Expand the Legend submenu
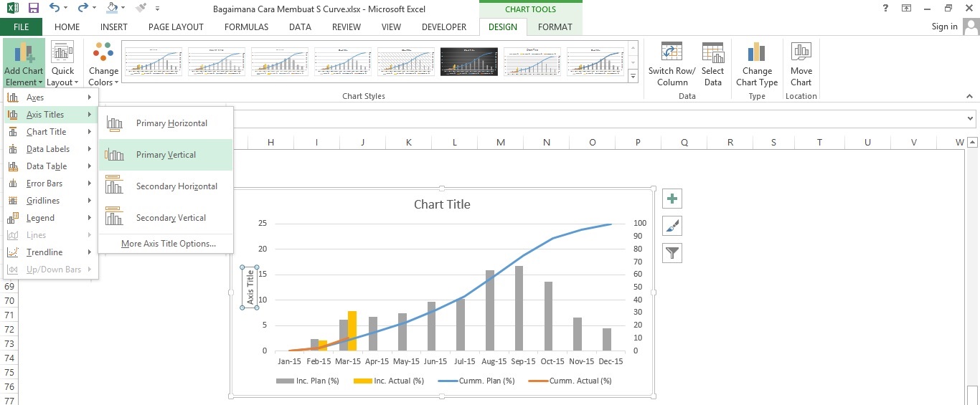Screen dimensions: 980x405 (50, 218)
